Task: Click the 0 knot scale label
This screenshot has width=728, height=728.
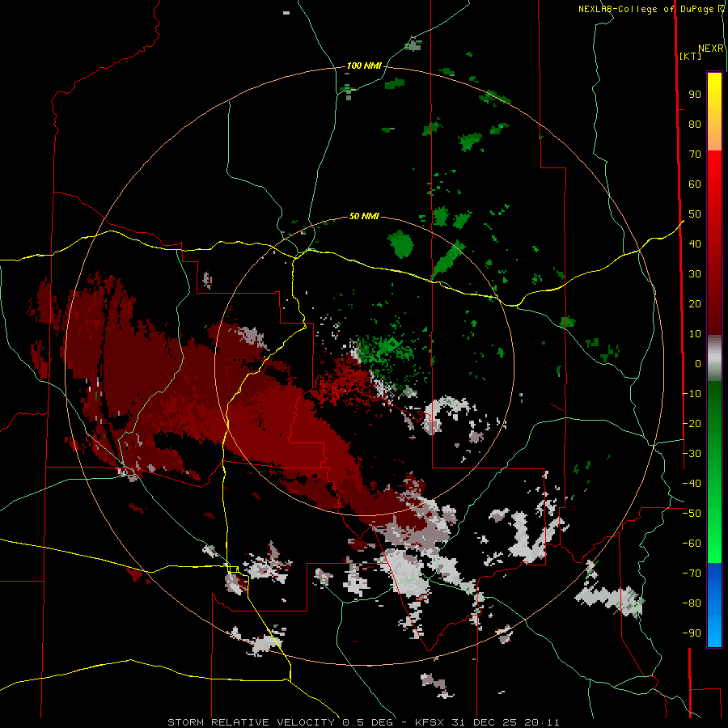Action: pos(698,363)
